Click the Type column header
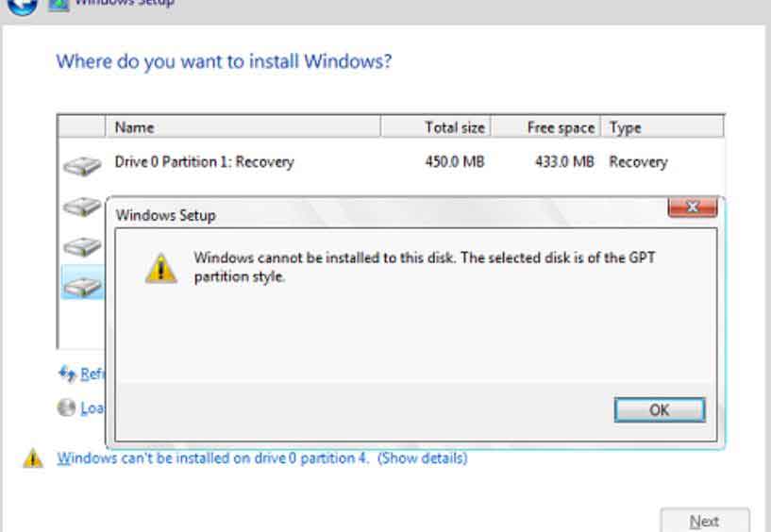 [x=661, y=127]
